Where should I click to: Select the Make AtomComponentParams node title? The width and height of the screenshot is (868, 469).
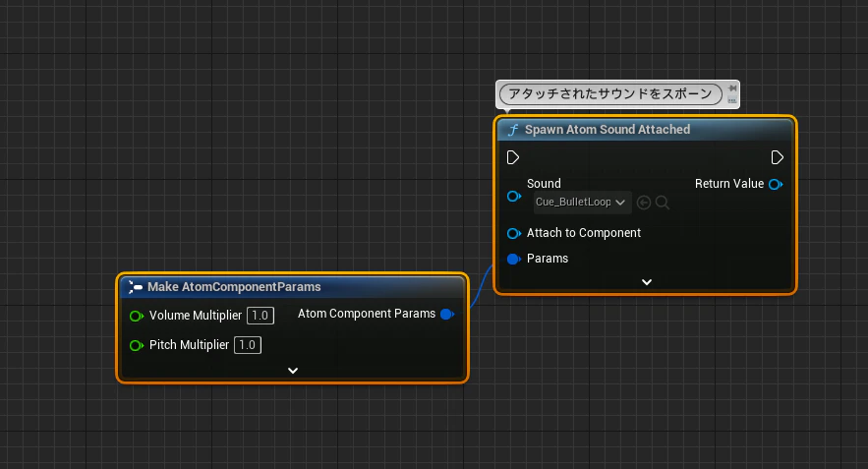coord(234,287)
